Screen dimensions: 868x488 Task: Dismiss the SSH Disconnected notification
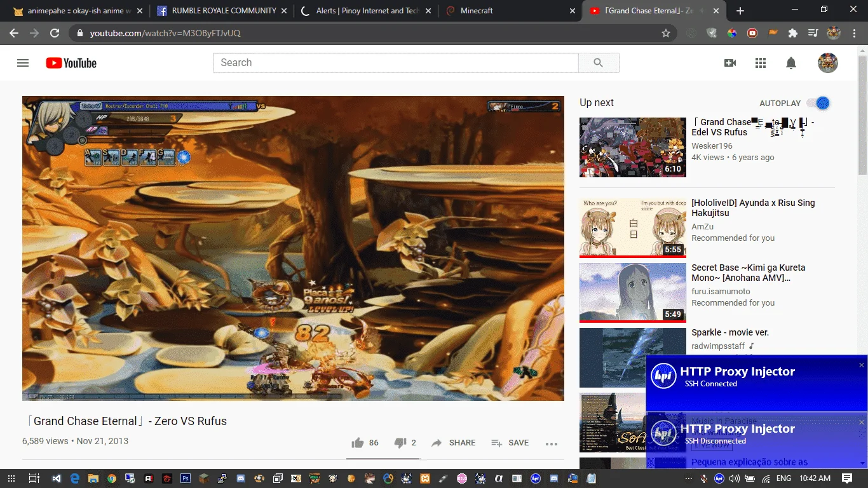(862, 422)
